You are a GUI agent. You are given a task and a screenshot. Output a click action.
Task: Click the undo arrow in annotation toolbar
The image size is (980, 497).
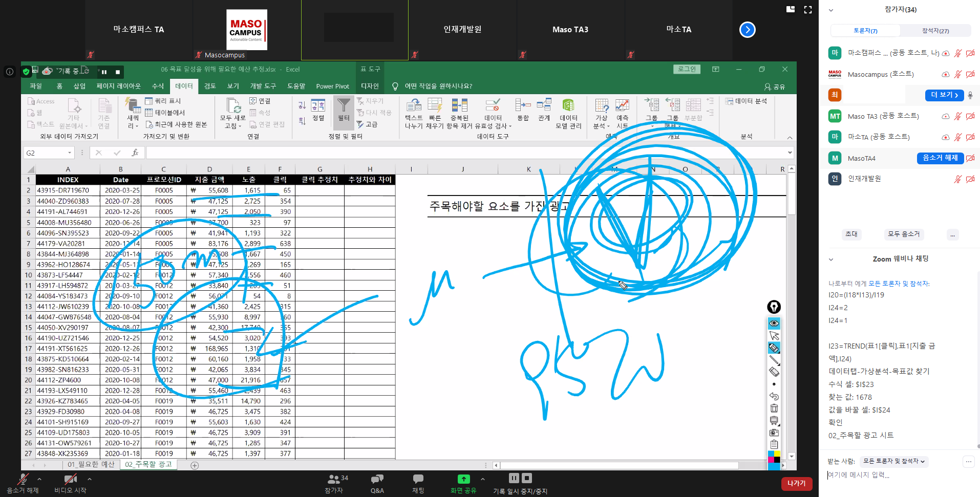[774, 396]
